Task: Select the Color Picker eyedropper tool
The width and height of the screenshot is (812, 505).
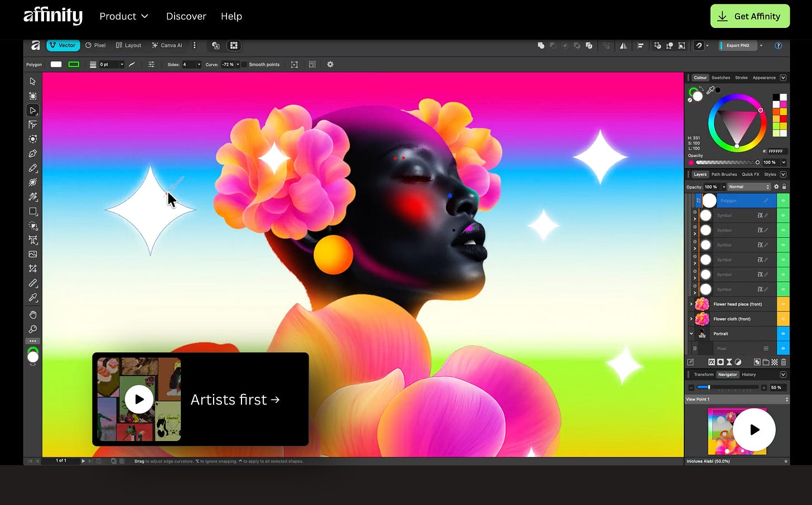Action: click(x=33, y=298)
